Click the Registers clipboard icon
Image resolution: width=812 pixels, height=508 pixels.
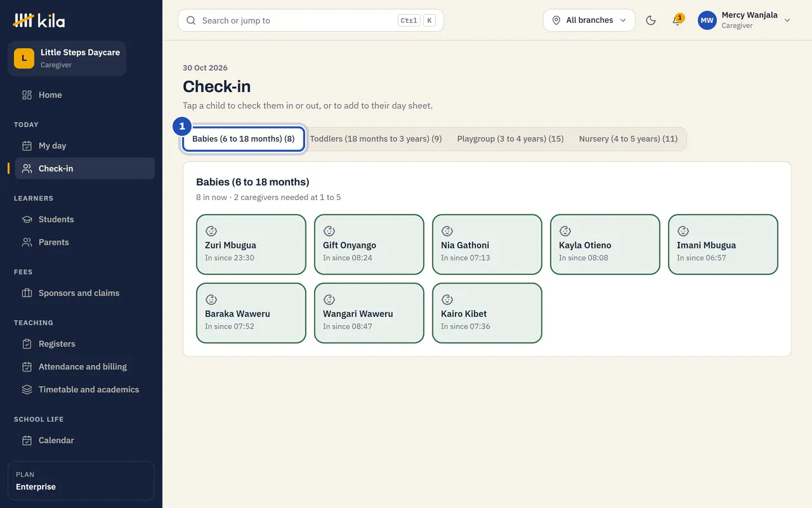point(27,344)
